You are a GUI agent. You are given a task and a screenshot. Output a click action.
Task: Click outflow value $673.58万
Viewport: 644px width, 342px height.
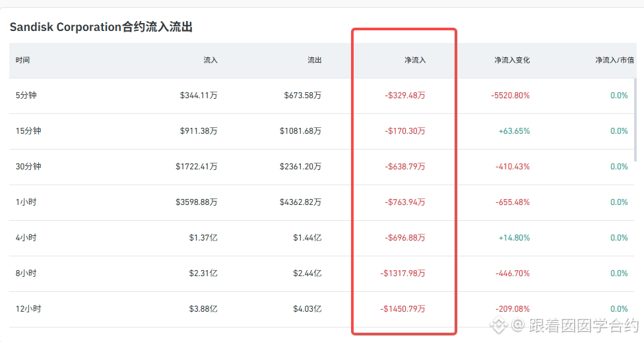click(303, 96)
